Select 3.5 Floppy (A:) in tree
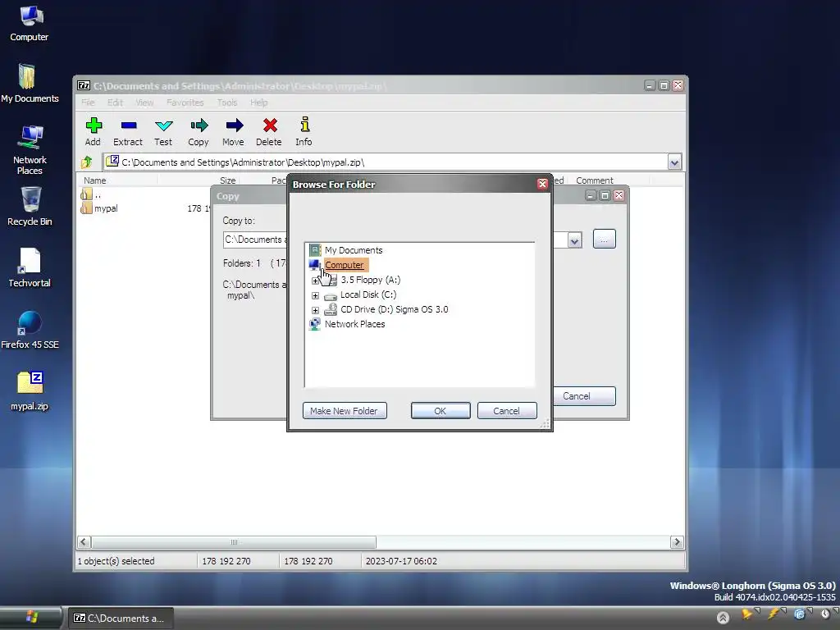The width and height of the screenshot is (840, 630). [370, 280]
